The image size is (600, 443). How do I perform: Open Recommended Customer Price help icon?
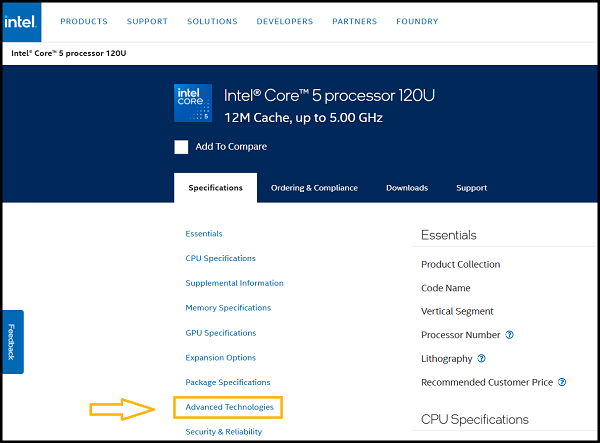pos(562,382)
